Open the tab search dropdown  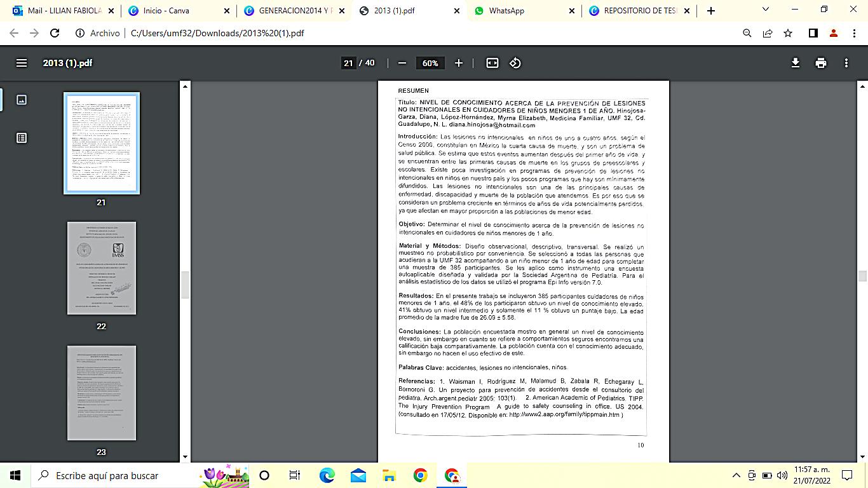[x=766, y=10]
